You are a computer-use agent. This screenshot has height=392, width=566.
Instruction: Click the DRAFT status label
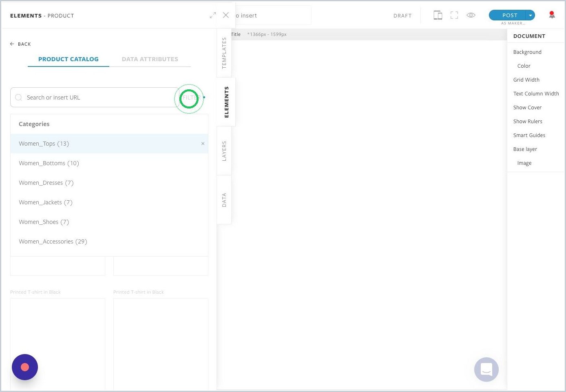[402, 16]
